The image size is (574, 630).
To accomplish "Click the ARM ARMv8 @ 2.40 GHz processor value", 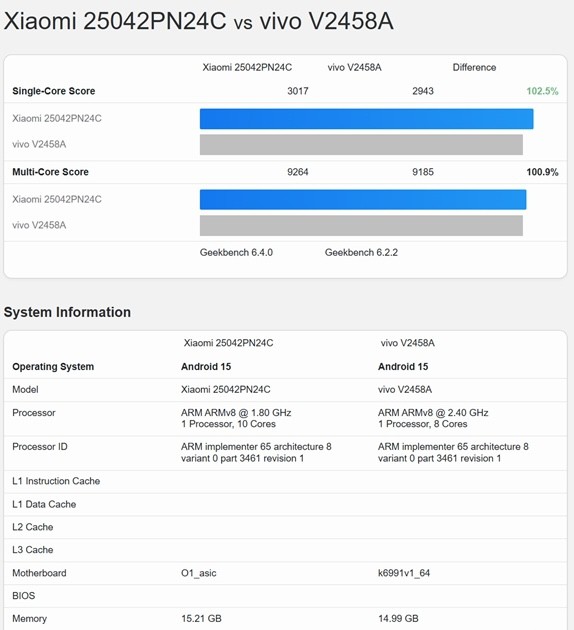I will pyautogui.click(x=433, y=413).
